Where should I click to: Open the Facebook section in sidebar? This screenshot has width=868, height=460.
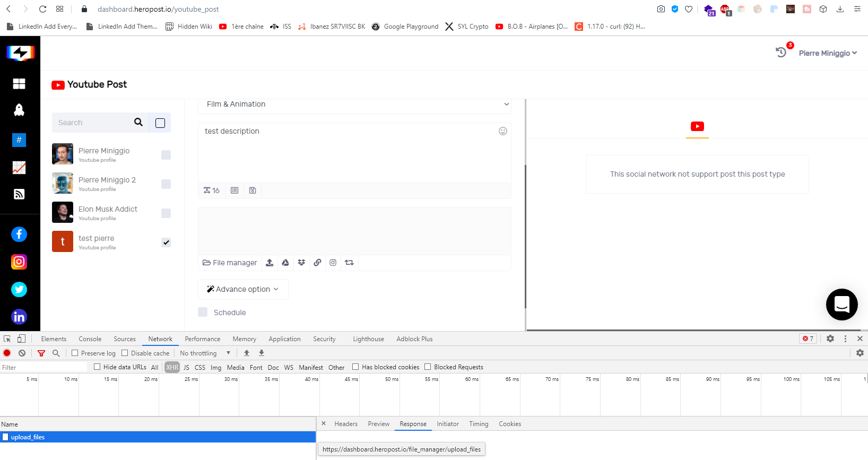[x=19, y=235]
